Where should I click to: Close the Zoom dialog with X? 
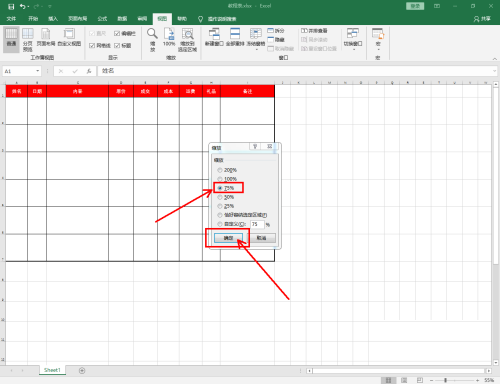(269, 147)
